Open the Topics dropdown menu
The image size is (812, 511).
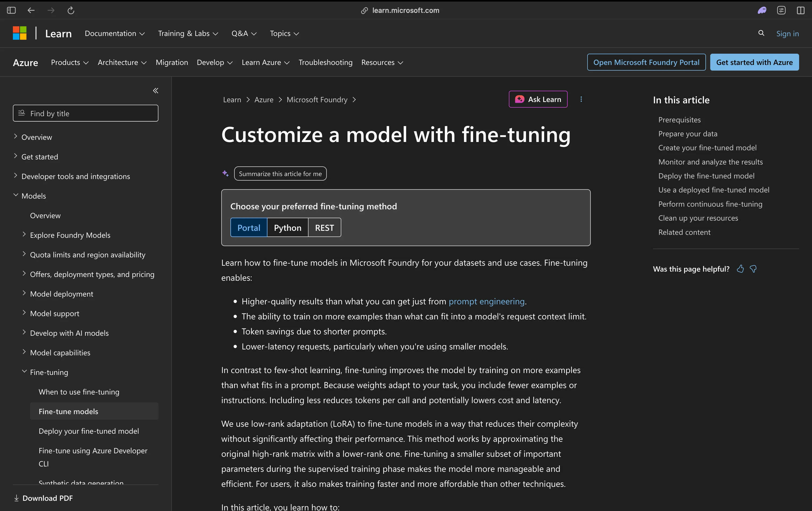[x=284, y=33]
